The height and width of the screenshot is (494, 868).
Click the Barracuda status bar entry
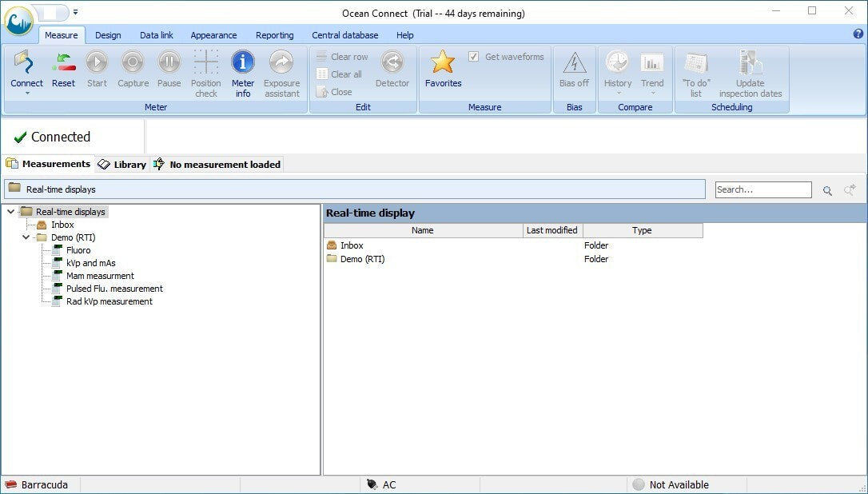[x=37, y=484]
